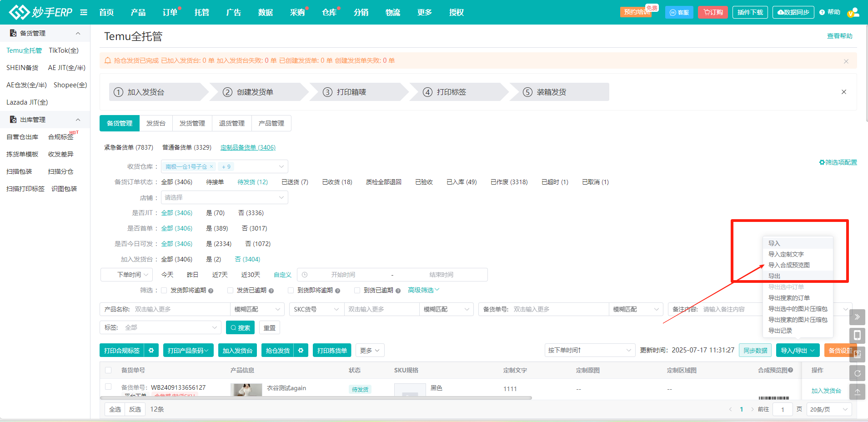Check the 到货已逾期 filter checkbox

357,290
